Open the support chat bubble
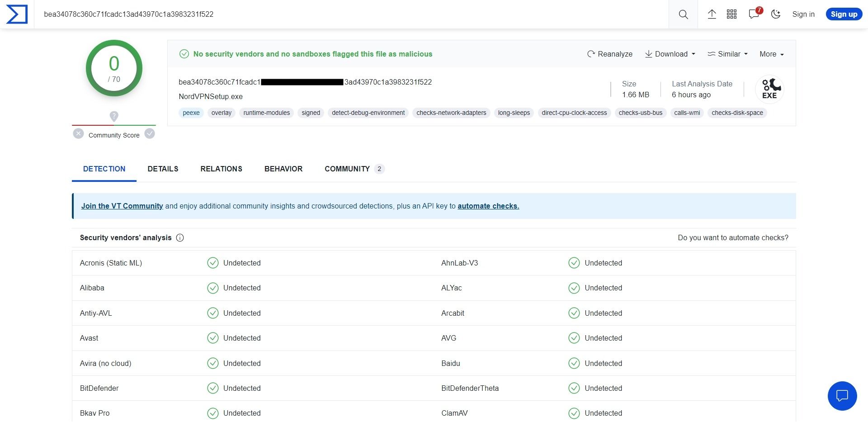 click(842, 396)
